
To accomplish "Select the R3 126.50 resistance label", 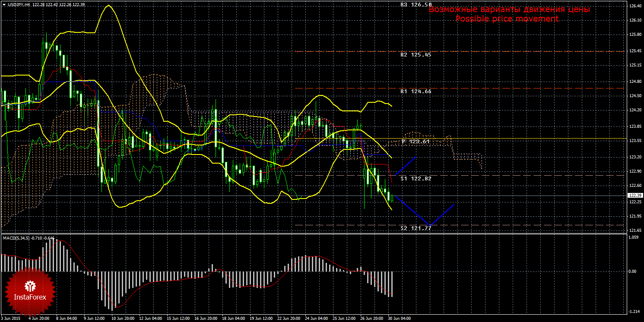I will click(x=416, y=5).
